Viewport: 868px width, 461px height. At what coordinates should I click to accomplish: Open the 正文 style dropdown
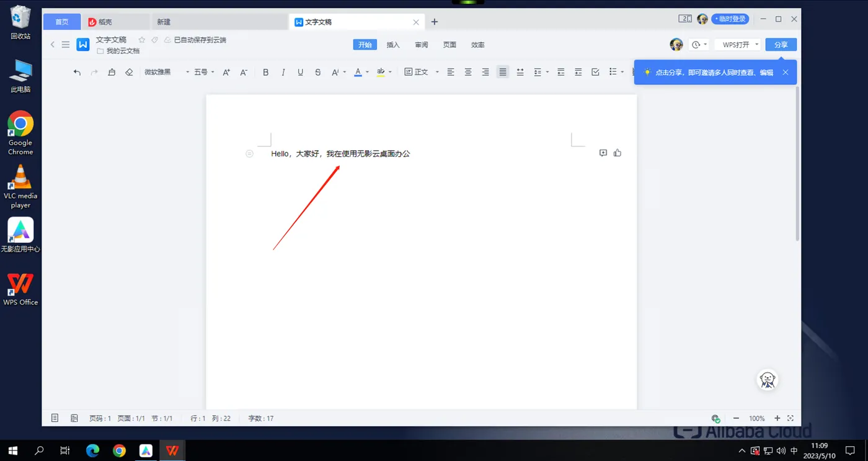[x=422, y=72]
